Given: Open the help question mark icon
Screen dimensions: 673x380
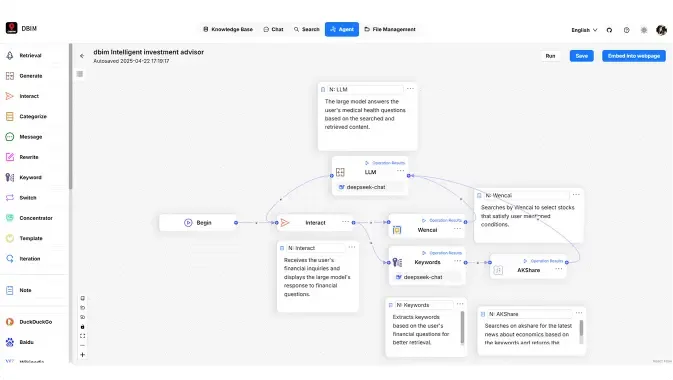Looking at the screenshot, I should coord(627,30).
